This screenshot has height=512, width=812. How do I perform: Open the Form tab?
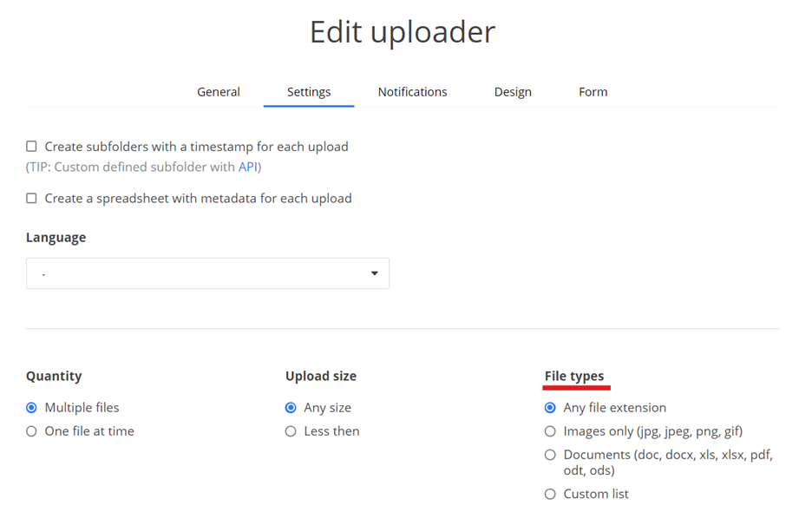tap(593, 92)
